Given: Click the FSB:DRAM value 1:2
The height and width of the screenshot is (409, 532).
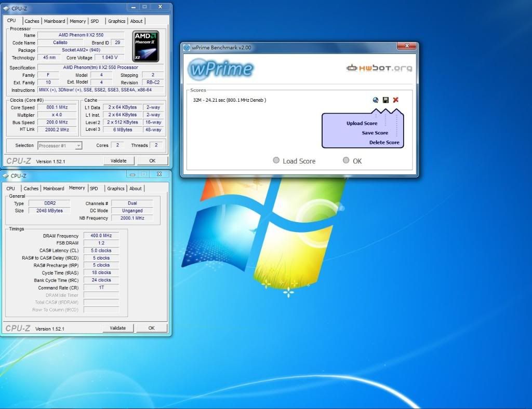Looking at the screenshot, I should 101,243.
